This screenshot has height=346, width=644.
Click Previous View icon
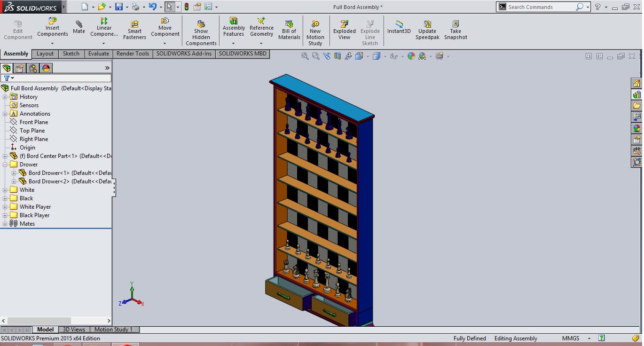(x=326, y=56)
